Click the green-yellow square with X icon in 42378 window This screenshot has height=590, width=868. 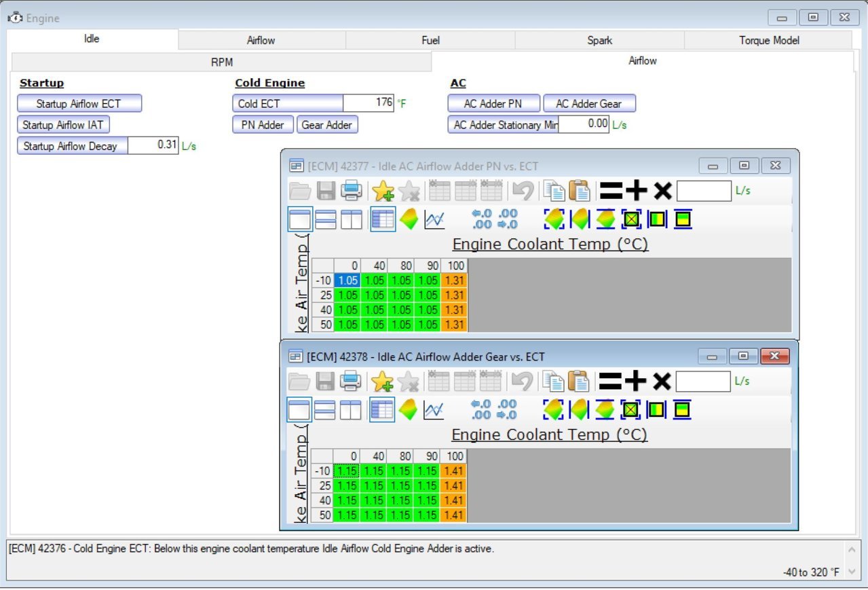pos(631,410)
